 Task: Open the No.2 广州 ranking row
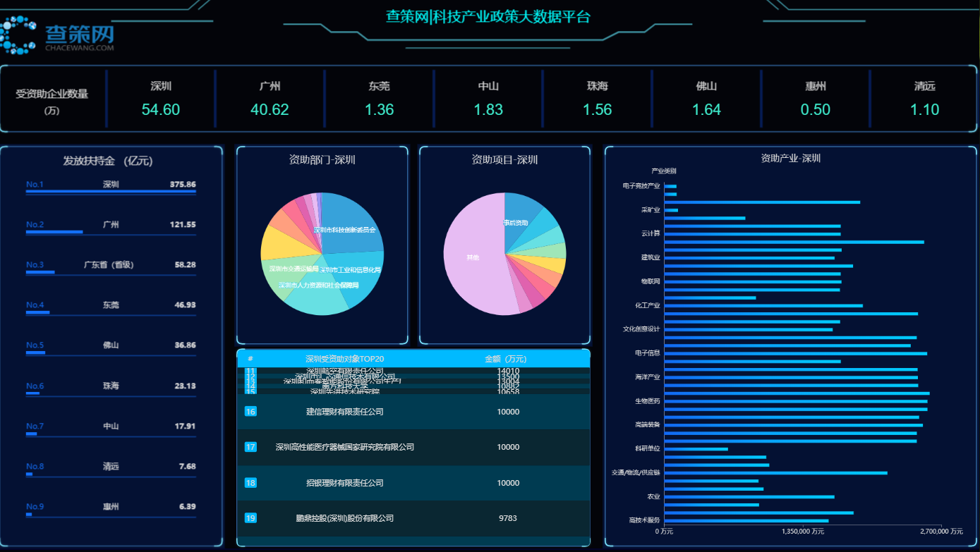click(x=111, y=227)
